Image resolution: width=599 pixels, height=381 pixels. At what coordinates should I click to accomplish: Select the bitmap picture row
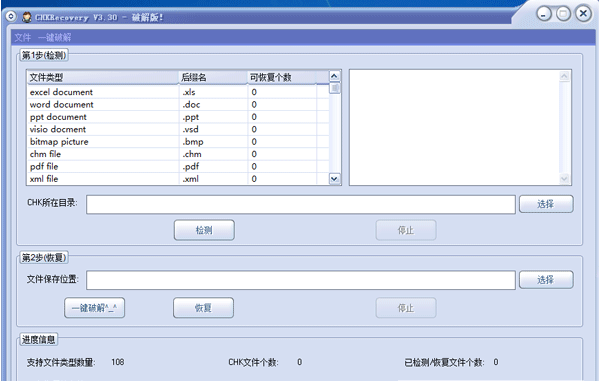click(x=178, y=142)
